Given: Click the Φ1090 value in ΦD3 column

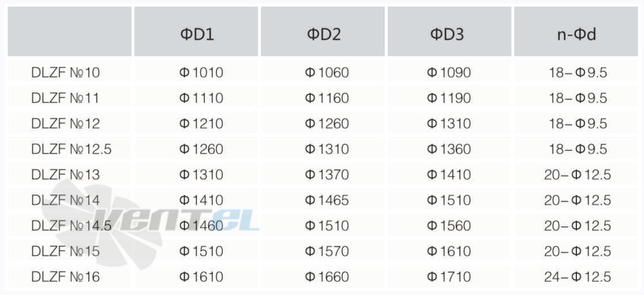Looking at the screenshot, I should (449, 72).
